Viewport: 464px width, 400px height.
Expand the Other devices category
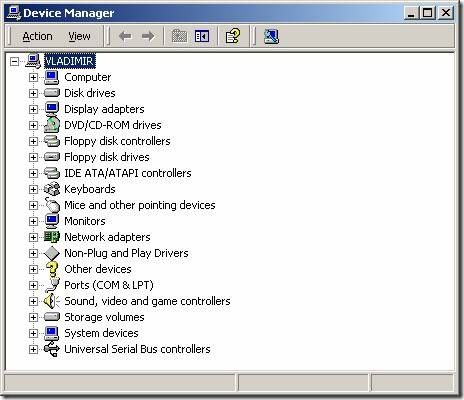point(33,269)
